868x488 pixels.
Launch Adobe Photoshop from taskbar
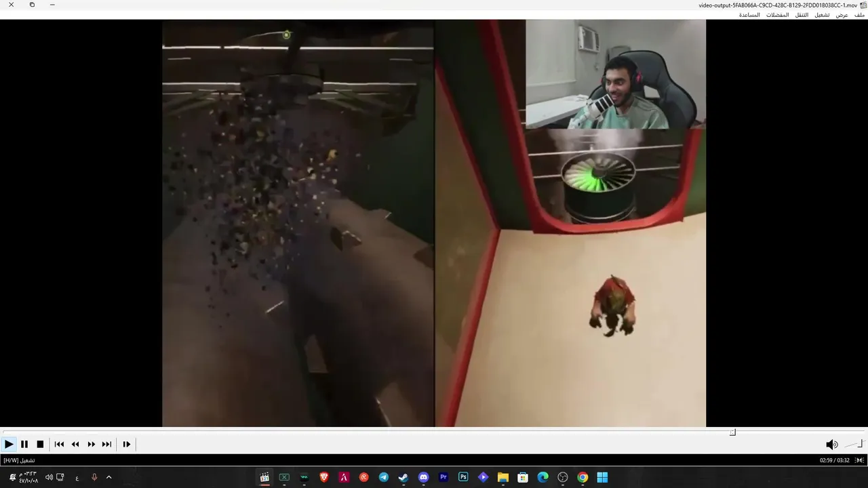pos(463,477)
